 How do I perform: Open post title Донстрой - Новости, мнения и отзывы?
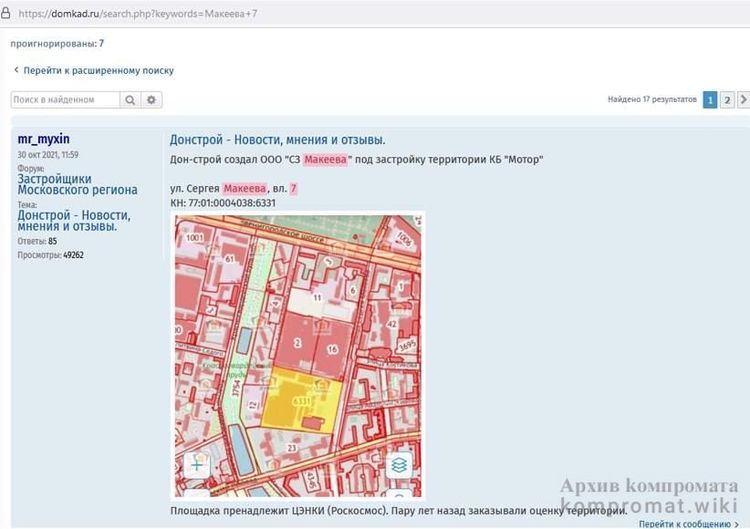tap(277, 140)
